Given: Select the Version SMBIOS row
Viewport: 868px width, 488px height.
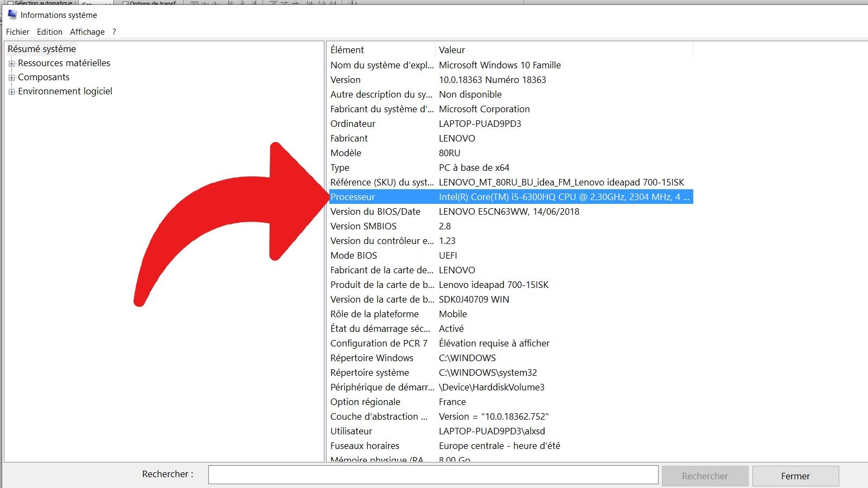Looking at the screenshot, I should point(510,226).
